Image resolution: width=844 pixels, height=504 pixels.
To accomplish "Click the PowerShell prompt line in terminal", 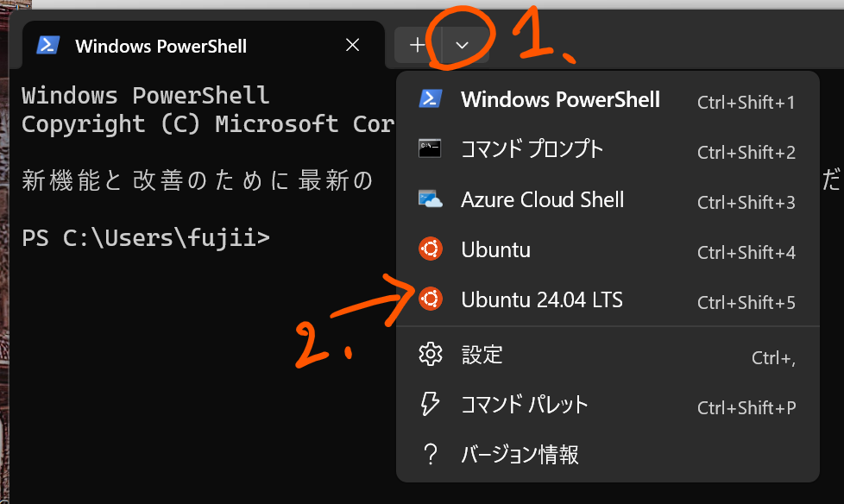I will point(146,238).
